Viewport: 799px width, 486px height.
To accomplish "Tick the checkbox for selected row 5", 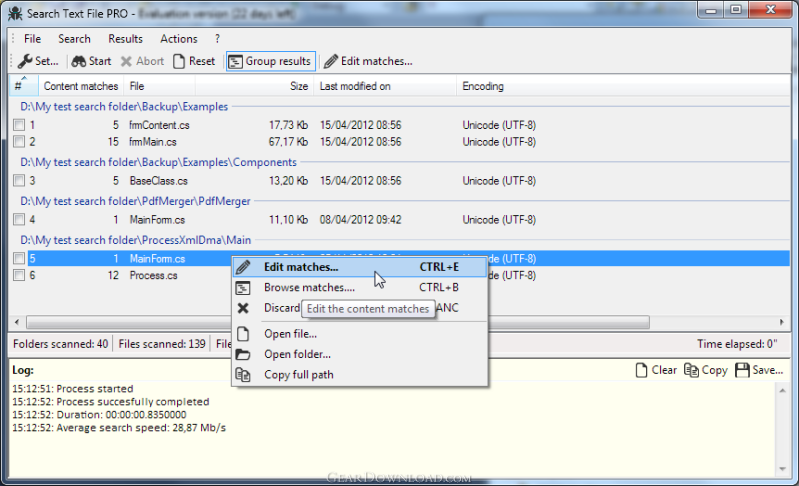I will [x=19, y=258].
